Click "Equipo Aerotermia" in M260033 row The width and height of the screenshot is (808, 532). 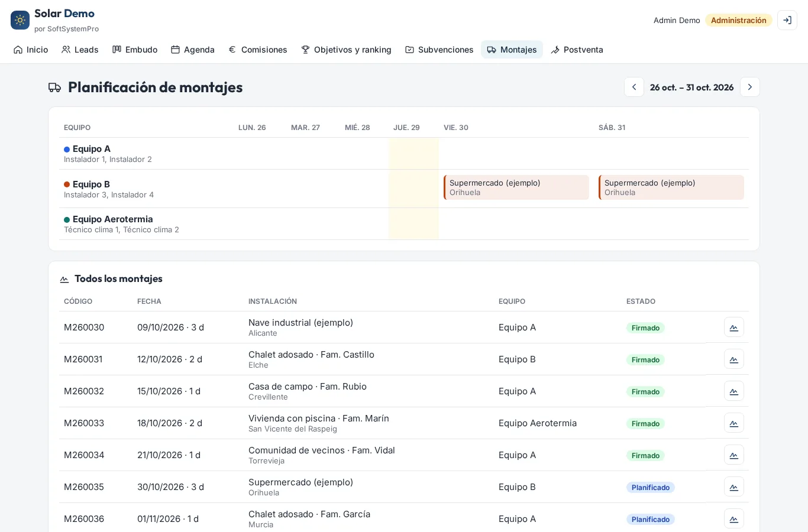click(x=538, y=423)
